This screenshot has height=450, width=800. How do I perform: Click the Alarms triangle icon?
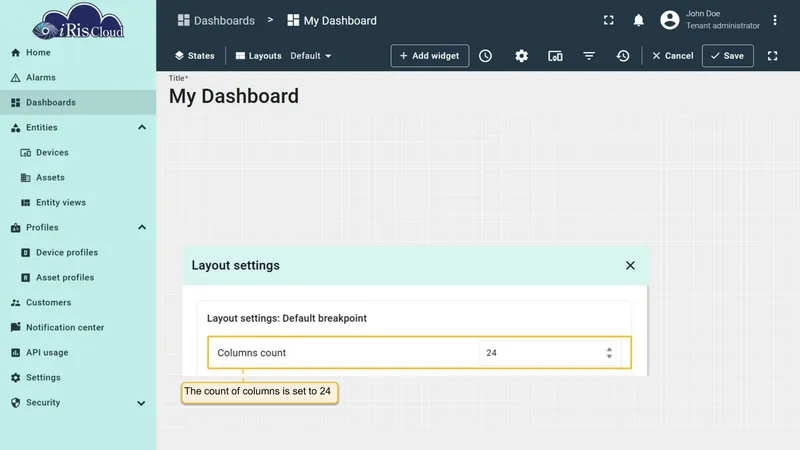[x=15, y=78]
